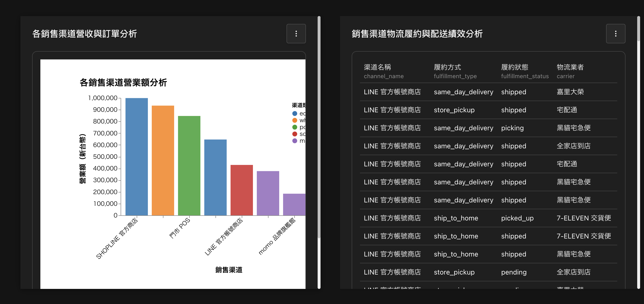Open the kebab menu of 銷售渠道物流履約與配送績效分析 panel
The width and height of the screenshot is (644, 304).
(616, 34)
